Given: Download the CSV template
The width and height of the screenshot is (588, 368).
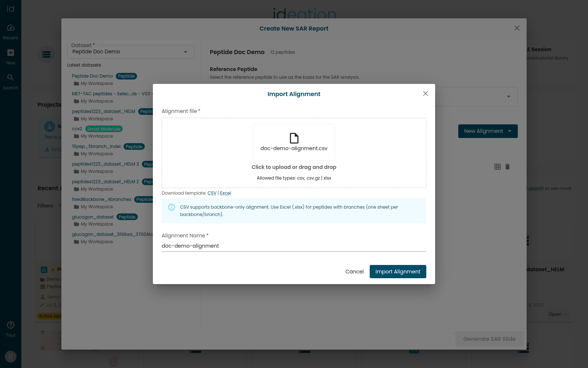Looking at the screenshot, I should click(x=212, y=193).
